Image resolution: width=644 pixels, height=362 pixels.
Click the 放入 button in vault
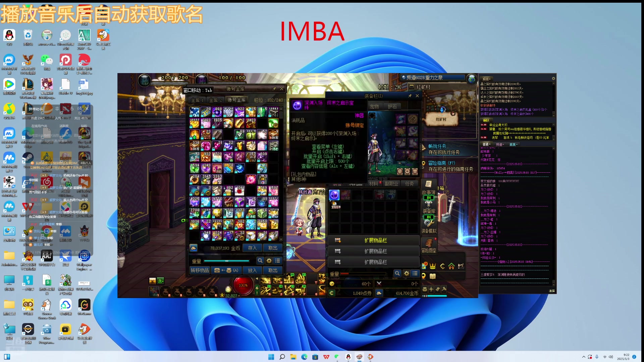[252, 270]
